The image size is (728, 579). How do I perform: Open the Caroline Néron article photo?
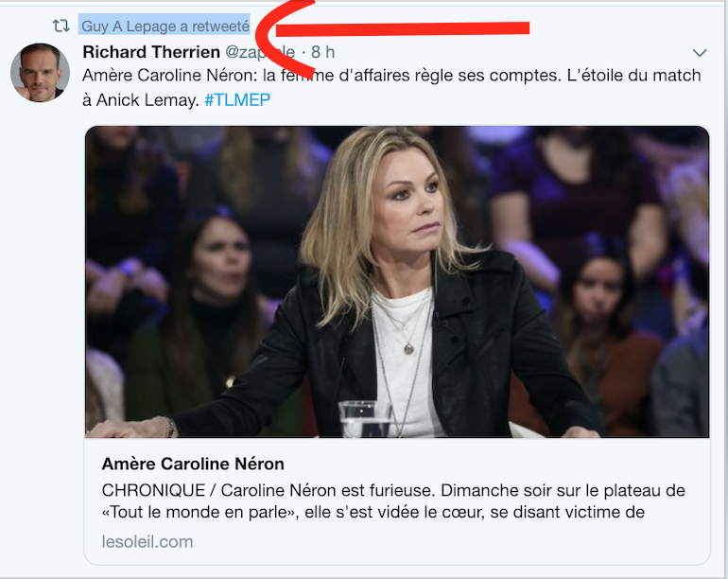point(397,282)
